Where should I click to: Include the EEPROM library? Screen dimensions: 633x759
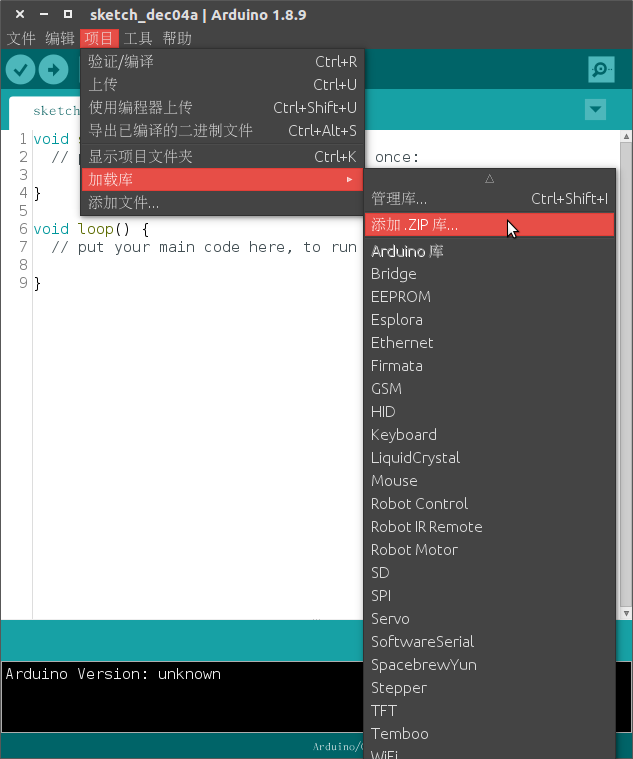[x=489, y=297]
